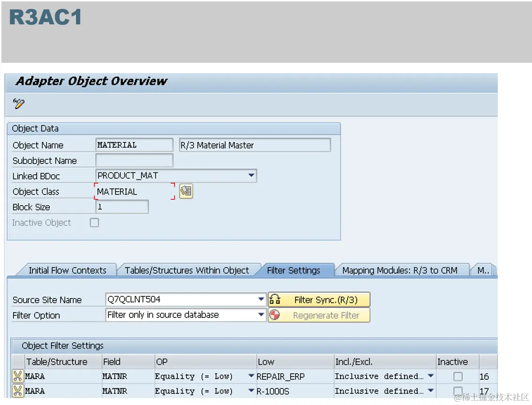Switch to Tables/Structures Within Object tab
Viewport: 532px width, 405px height.
(x=187, y=270)
